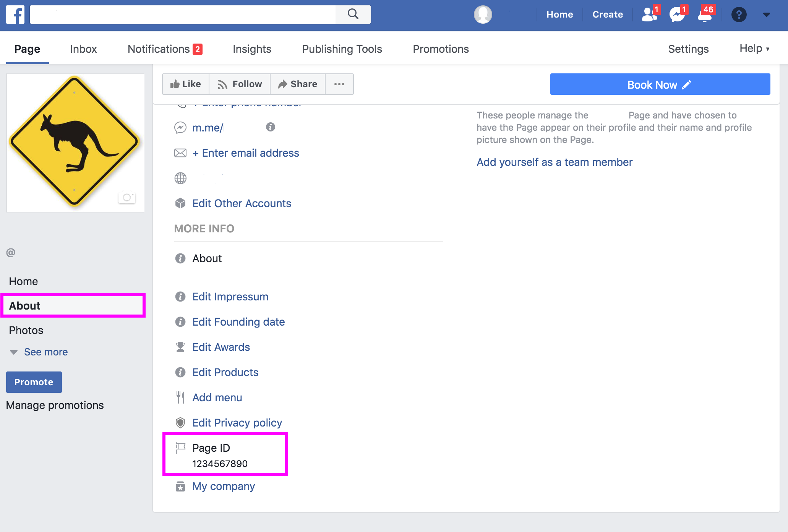788x532 pixels.
Task: Click the fork and knife menu icon
Action: pos(180,397)
